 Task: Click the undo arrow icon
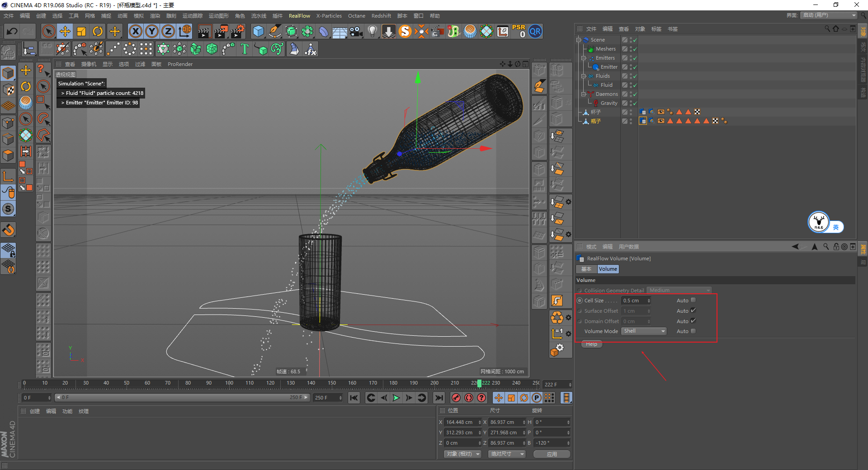pyautogui.click(x=12, y=32)
